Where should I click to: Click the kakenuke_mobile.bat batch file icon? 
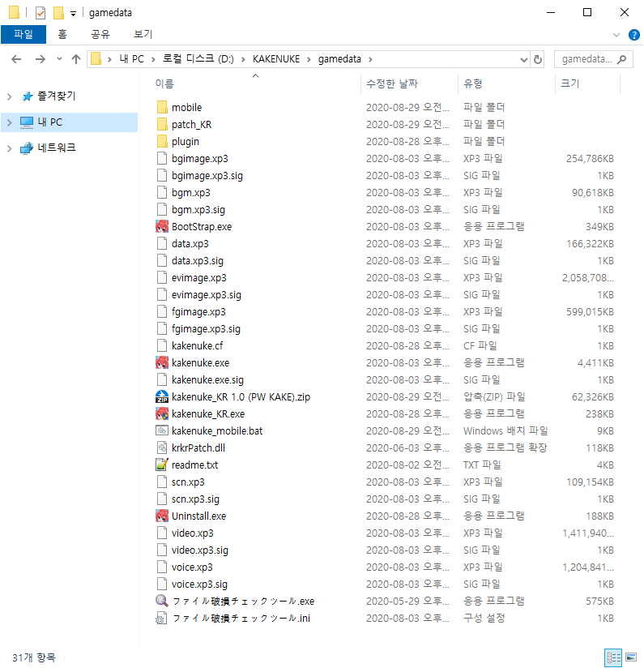[x=162, y=430]
